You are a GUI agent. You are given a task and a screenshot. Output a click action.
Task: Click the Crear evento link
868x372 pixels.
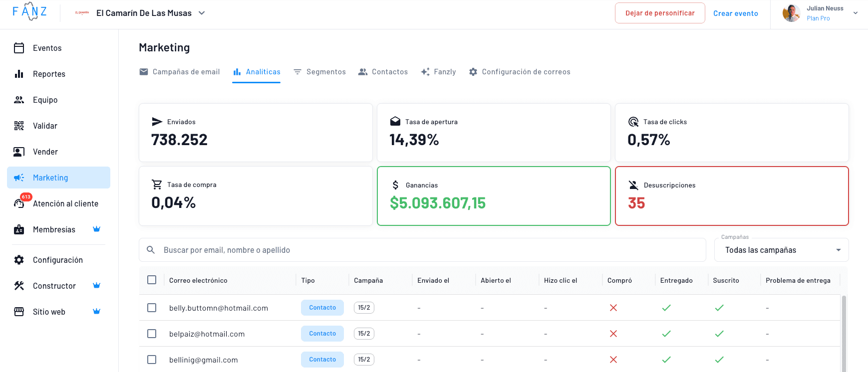(x=736, y=13)
